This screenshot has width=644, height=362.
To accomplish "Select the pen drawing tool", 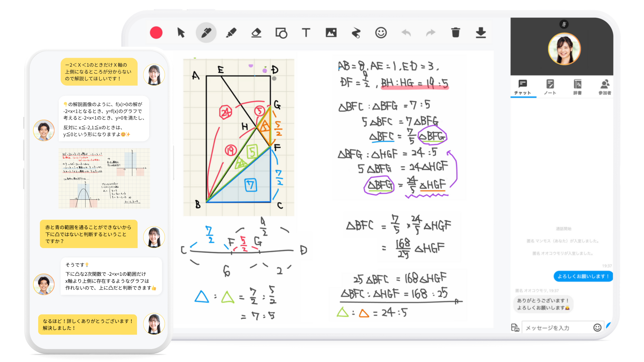I will pos(206,33).
